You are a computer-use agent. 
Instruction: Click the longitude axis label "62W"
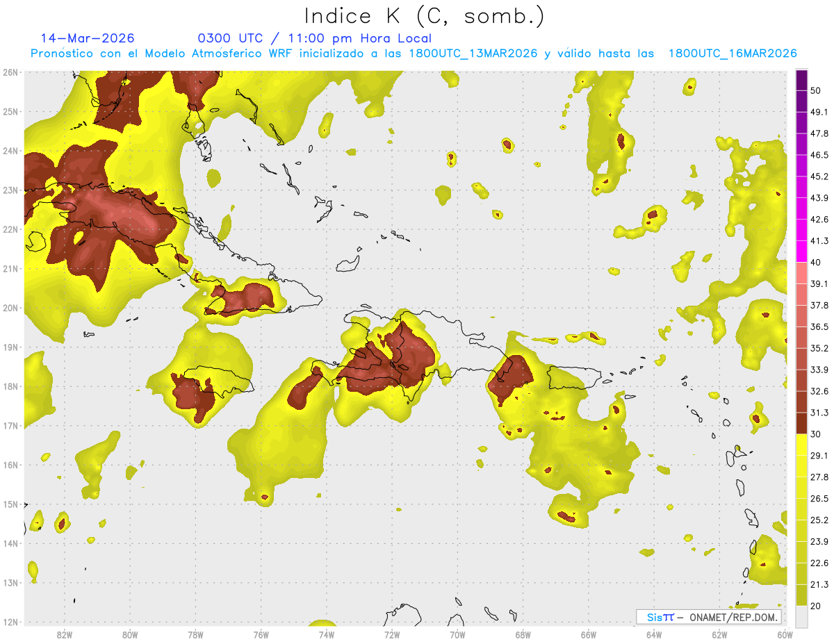(719, 635)
